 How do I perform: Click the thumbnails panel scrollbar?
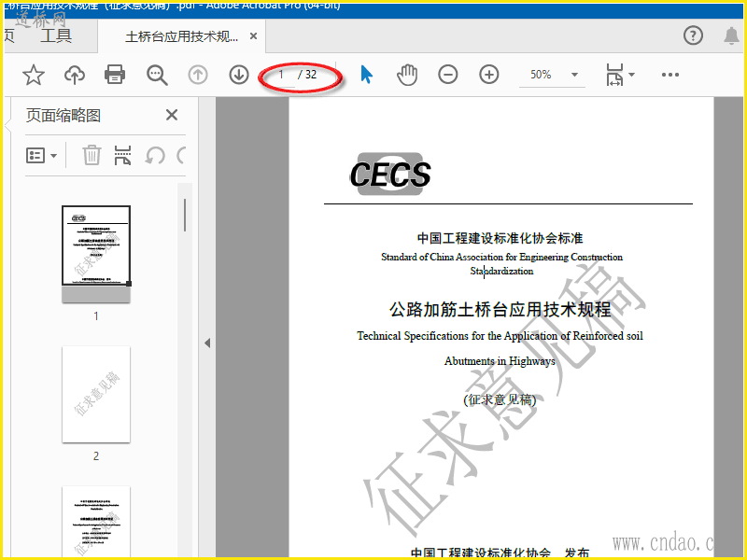(x=185, y=215)
